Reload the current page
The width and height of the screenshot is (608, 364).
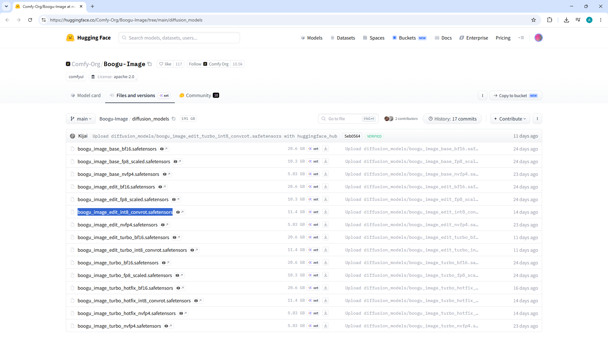(x=30, y=20)
